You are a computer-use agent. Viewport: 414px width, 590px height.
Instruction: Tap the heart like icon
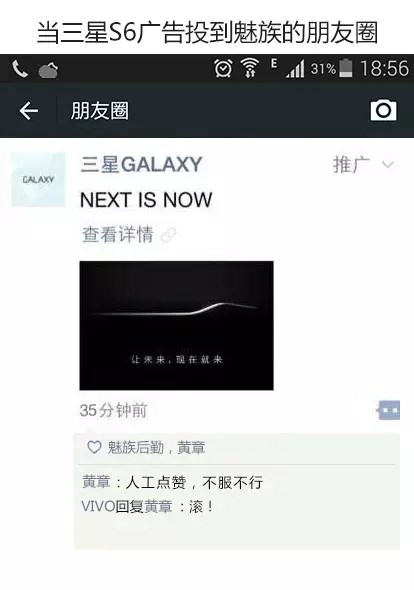tap(94, 447)
